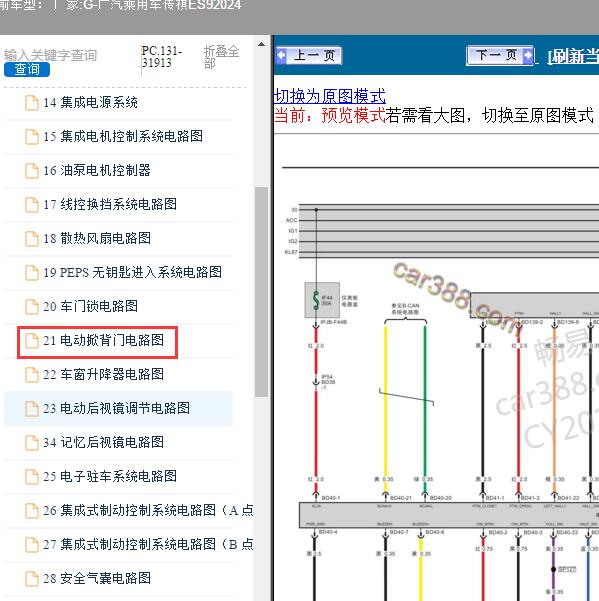Screen dimensions: 599x601
Task: Switch to original image mode via 切换为原图模式 link
Action: pyautogui.click(x=330, y=96)
